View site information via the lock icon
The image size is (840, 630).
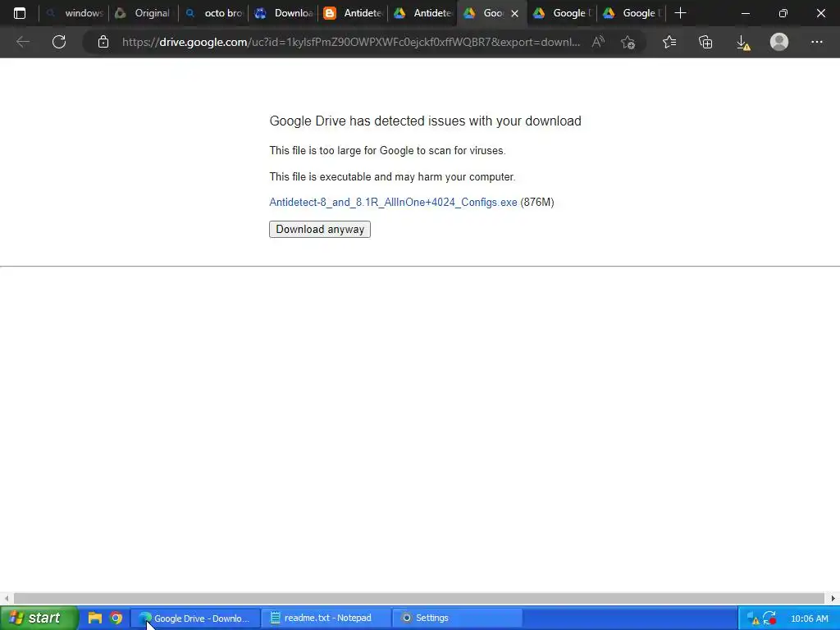point(103,42)
